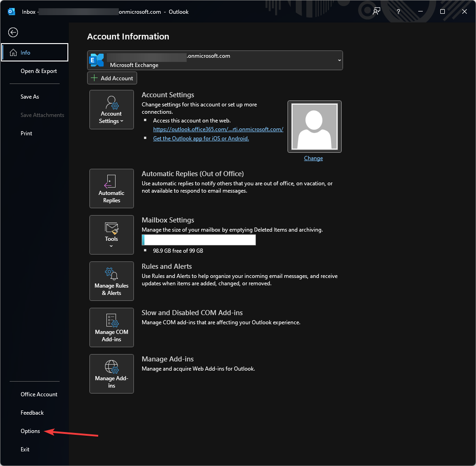Open Manage Rules & Alerts
The height and width of the screenshot is (466, 476).
(x=111, y=281)
